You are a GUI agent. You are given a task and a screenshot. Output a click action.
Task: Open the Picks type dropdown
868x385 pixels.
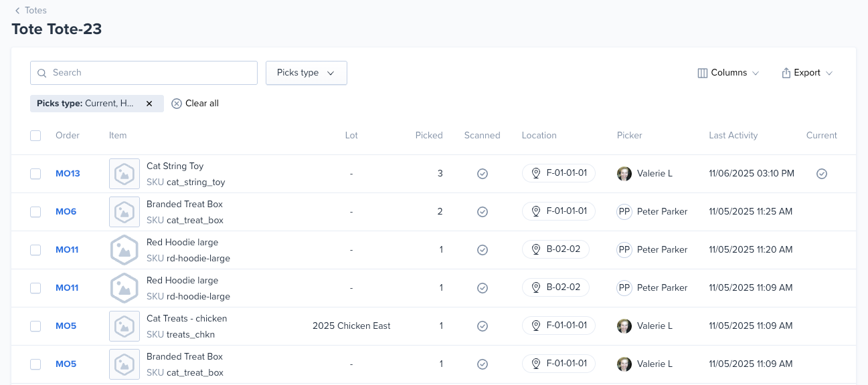point(306,73)
